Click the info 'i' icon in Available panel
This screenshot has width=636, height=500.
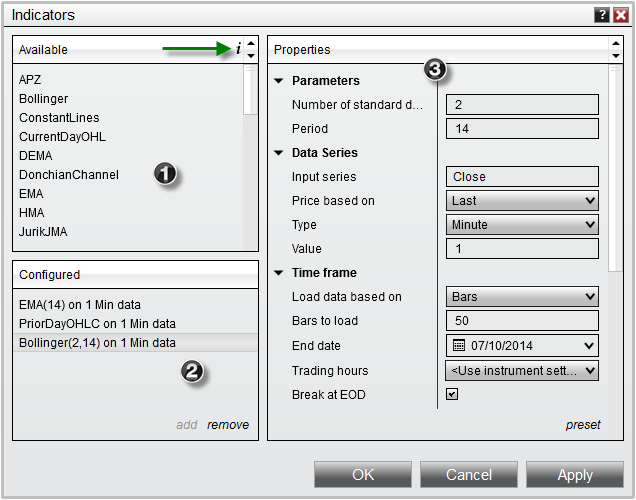[238, 49]
